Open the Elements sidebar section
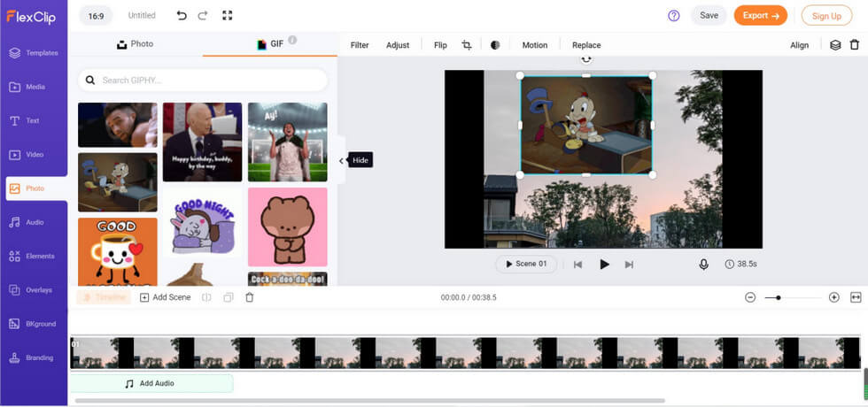Screen dimensions: 868x407 (x=34, y=256)
